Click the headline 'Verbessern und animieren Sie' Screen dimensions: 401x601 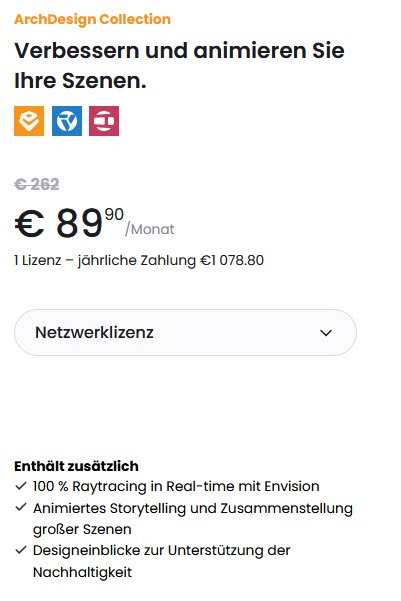coord(179,51)
